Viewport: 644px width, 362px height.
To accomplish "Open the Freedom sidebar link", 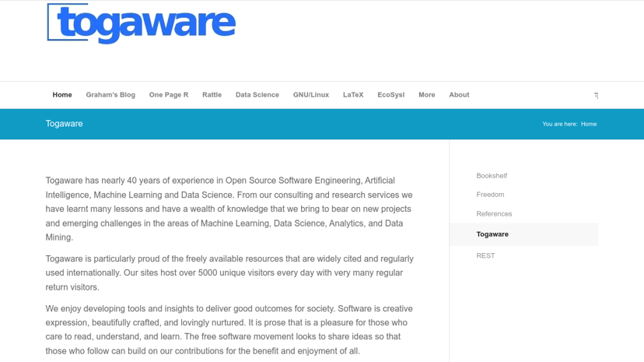I will point(490,195).
